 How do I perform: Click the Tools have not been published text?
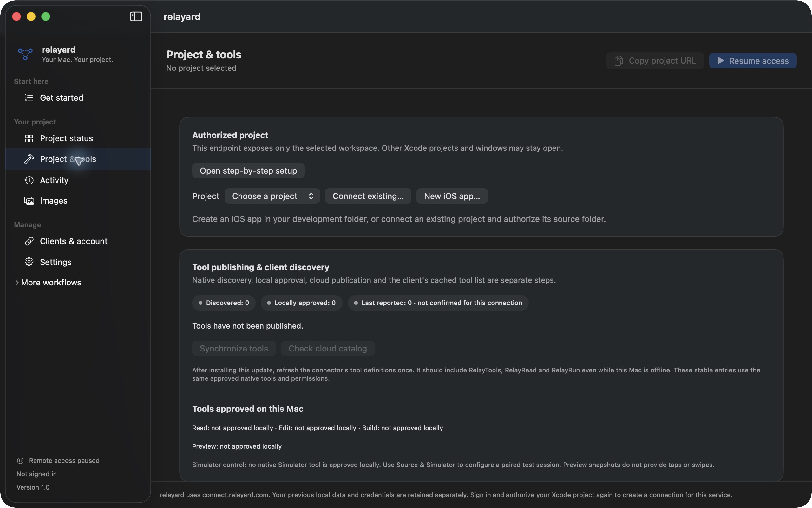pyautogui.click(x=248, y=326)
